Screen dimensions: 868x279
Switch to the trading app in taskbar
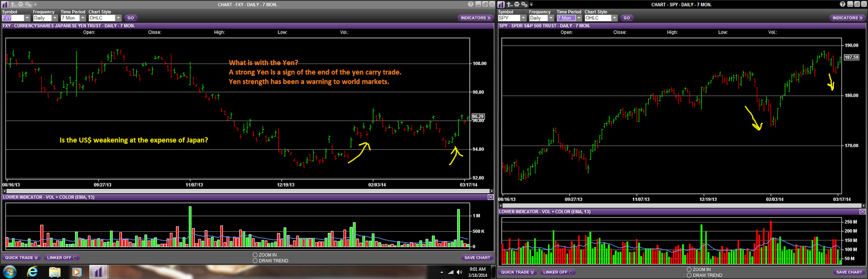coord(98,271)
